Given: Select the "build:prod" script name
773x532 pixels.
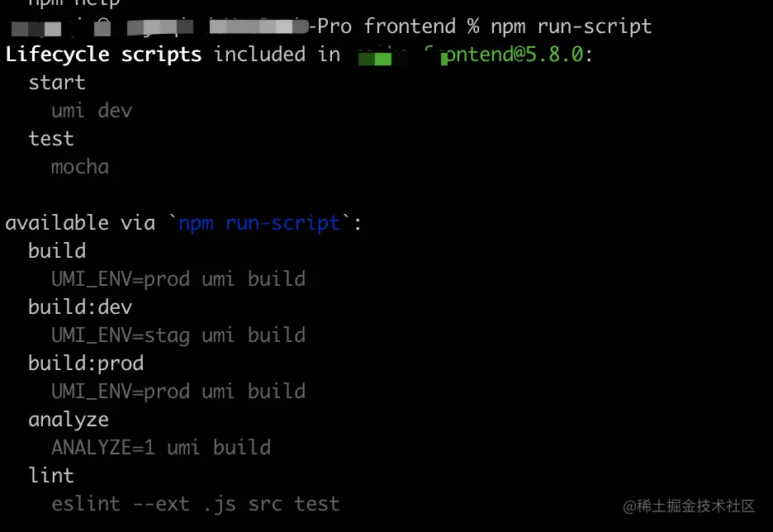Looking at the screenshot, I should (x=86, y=363).
